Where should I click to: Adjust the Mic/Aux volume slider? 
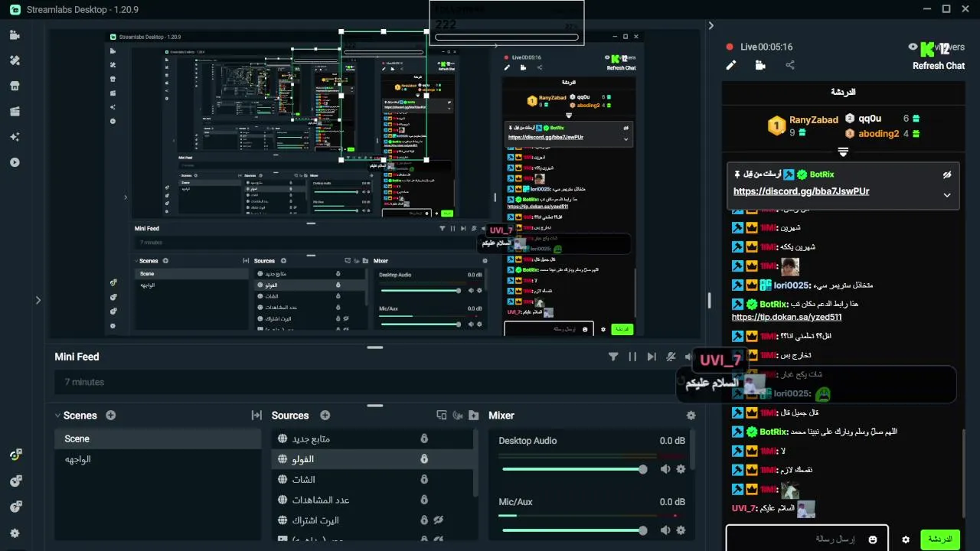click(573, 530)
